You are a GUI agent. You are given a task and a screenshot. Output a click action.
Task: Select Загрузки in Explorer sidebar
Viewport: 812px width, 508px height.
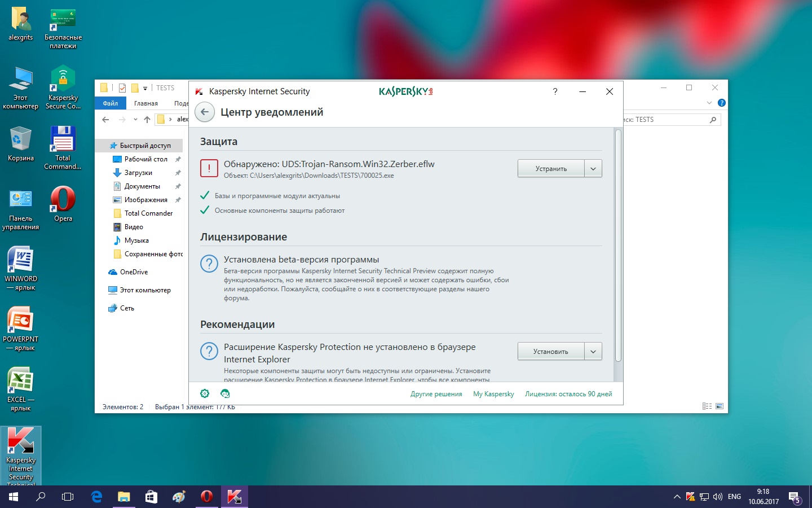[139, 173]
